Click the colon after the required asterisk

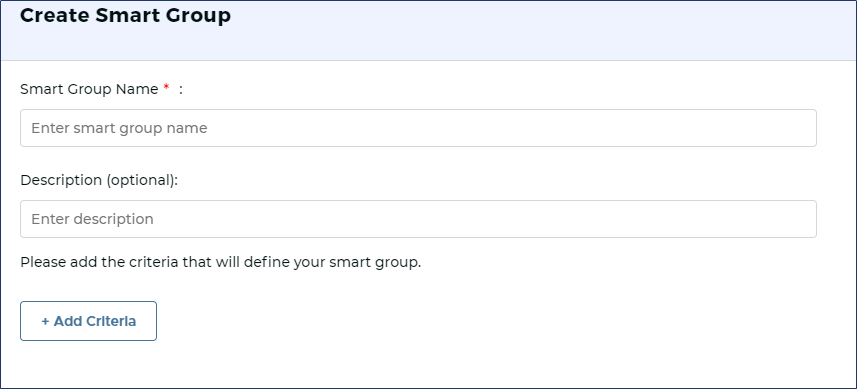pos(180,90)
